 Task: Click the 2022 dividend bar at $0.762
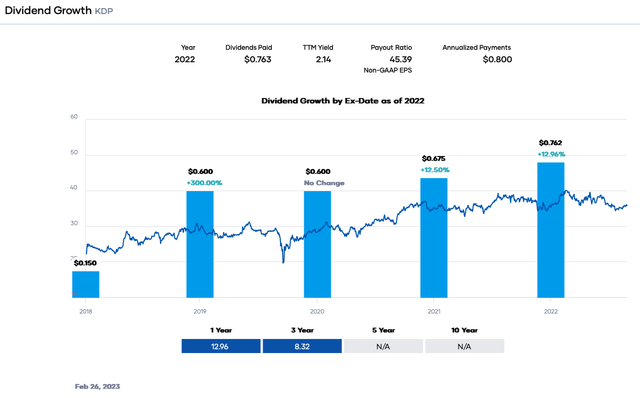coord(551,230)
